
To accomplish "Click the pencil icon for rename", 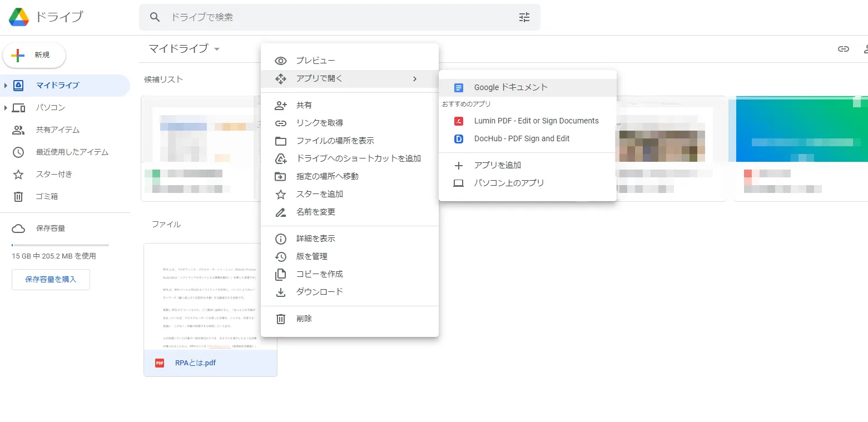I will point(281,212).
